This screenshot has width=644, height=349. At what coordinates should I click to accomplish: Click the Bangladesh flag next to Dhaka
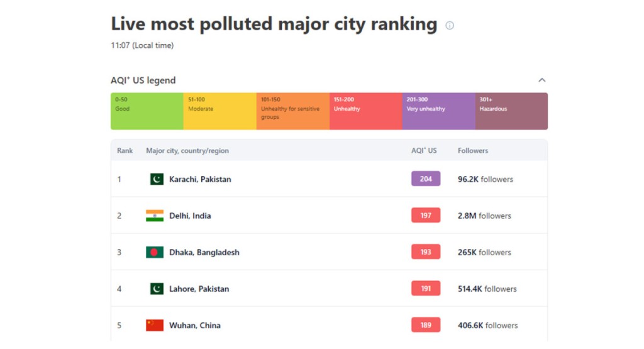(x=155, y=252)
